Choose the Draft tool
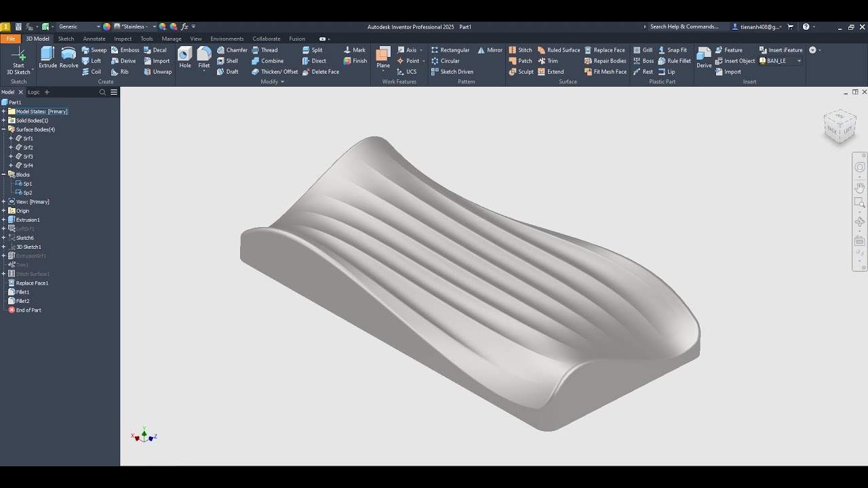The width and height of the screenshot is (868, 488). pyautogui.click(x=227, y=72)
